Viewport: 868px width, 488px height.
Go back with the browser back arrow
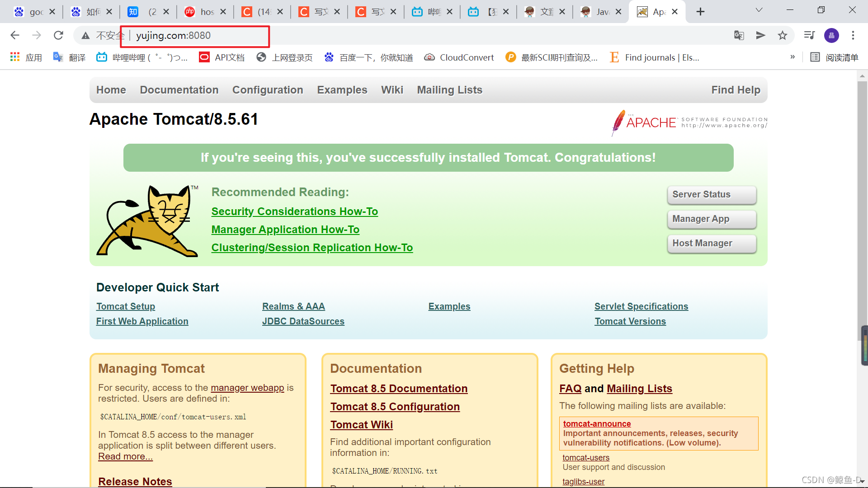pos(15,35)
